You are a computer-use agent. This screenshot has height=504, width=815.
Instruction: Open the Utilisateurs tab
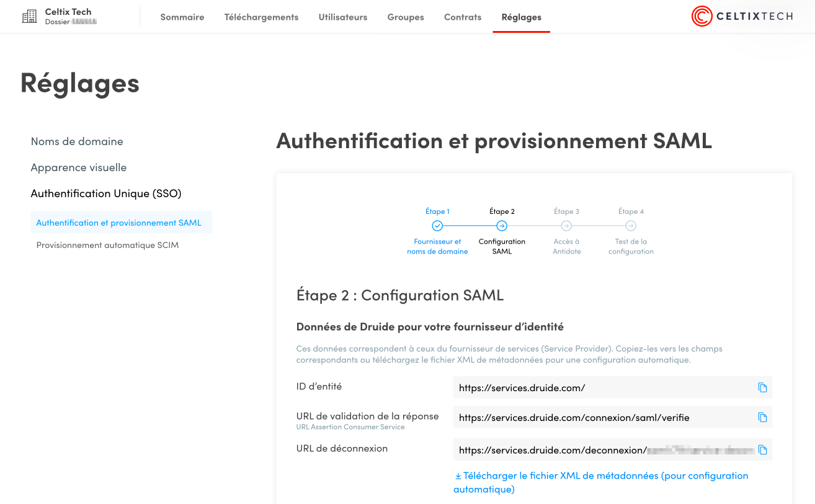pos(343,17)
